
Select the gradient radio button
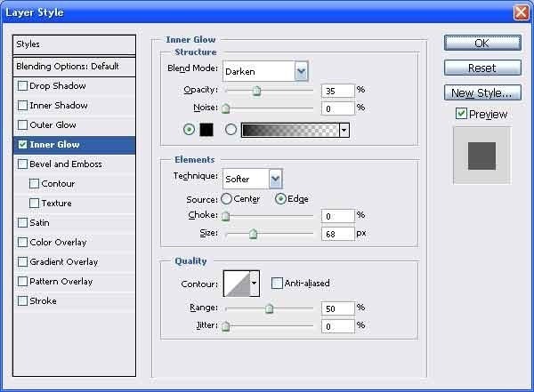231,129
